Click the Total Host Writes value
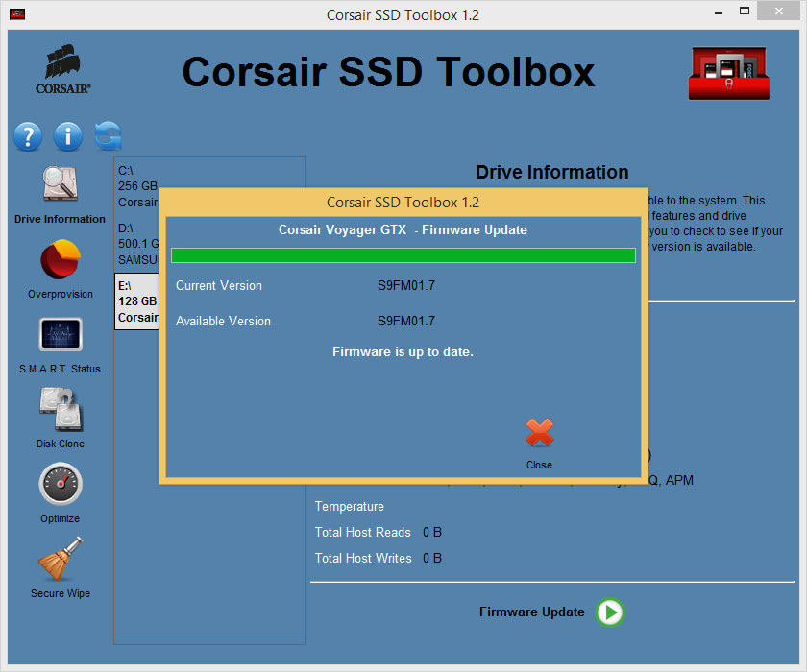807x672 pixels. click(x=432, y=558)
